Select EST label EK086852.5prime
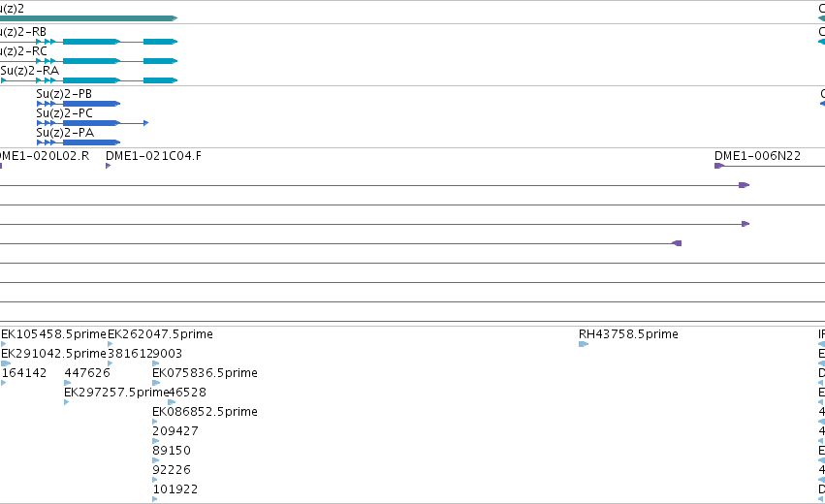Screen dimensions: 825x504 click(x=205, y=412)
